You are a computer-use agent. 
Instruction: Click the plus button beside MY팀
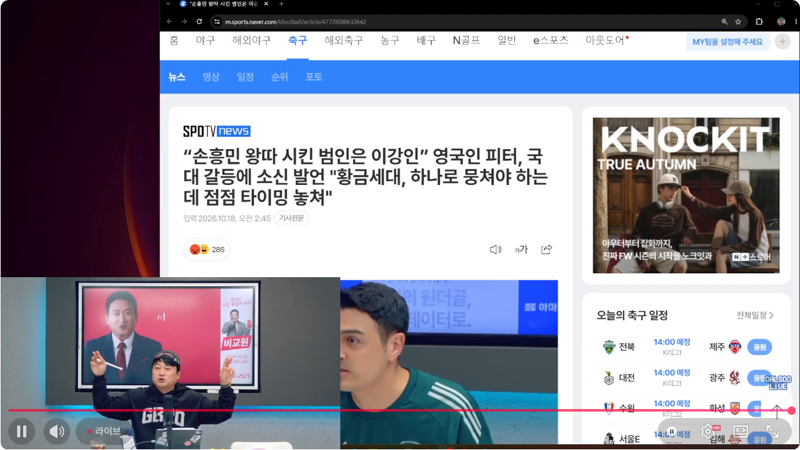pyautogui.click(x=783, y=42)
